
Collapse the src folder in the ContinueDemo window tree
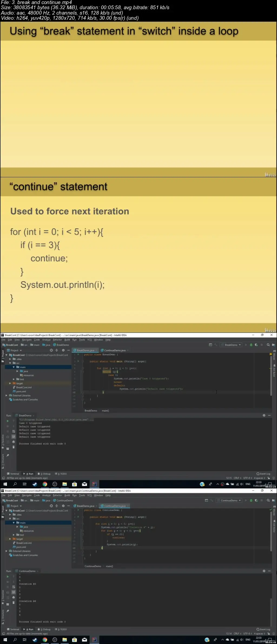(x=10, y=519)
